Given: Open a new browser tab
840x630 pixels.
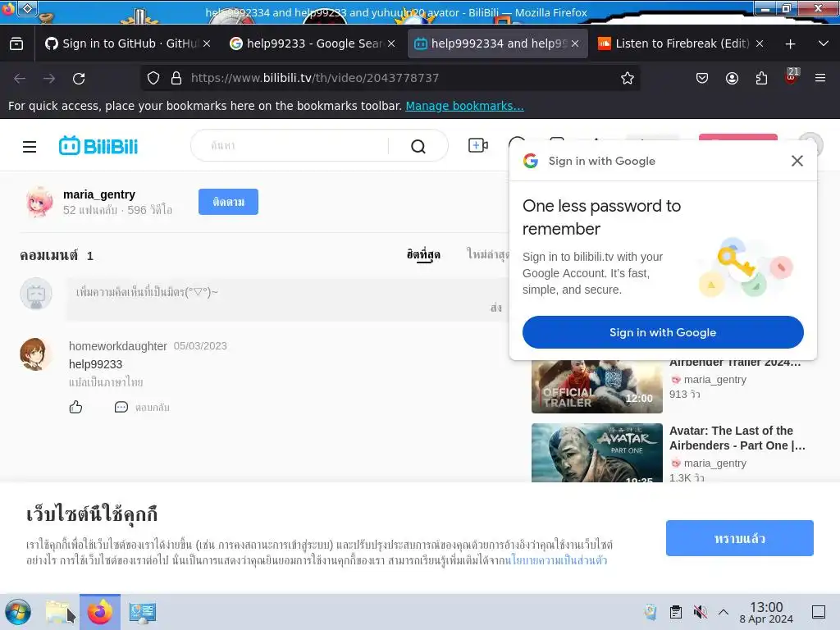Looking at the screenshot, I should click(x=790, y=44).
